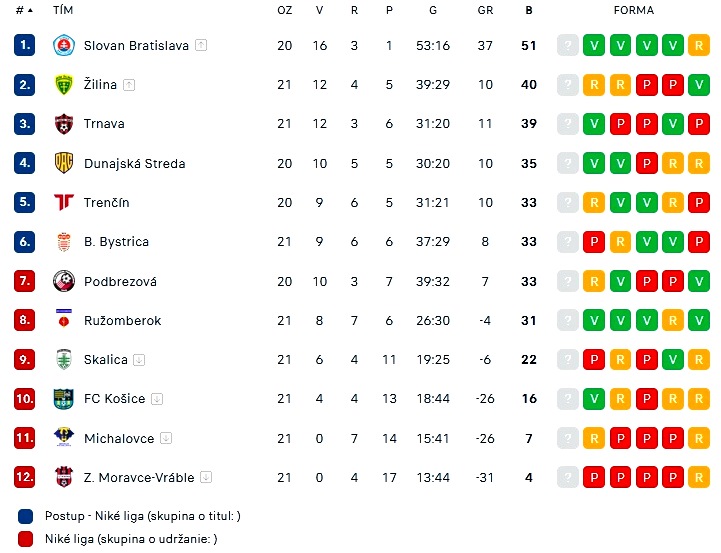Image resolution: width=721 pixels, height=553 pixels.
Task: Click the FC Košice team crest
Action: [x=64, y=399]
